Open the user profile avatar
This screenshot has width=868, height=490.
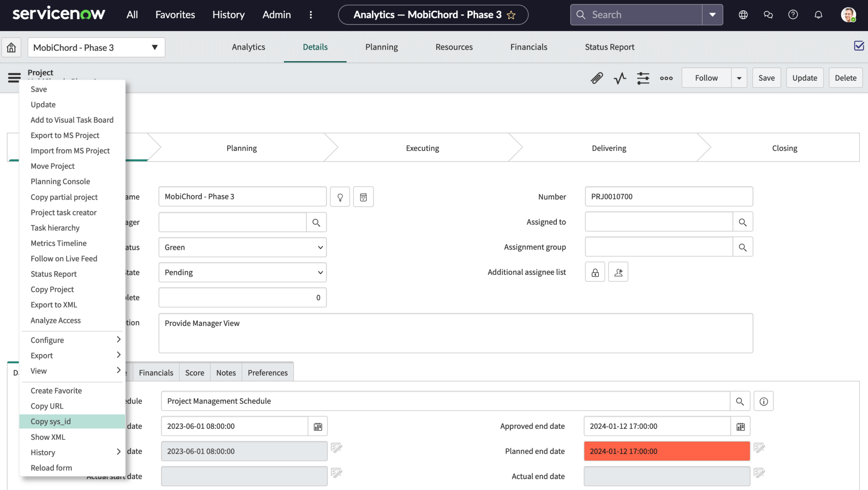click(x=848, y=15)
